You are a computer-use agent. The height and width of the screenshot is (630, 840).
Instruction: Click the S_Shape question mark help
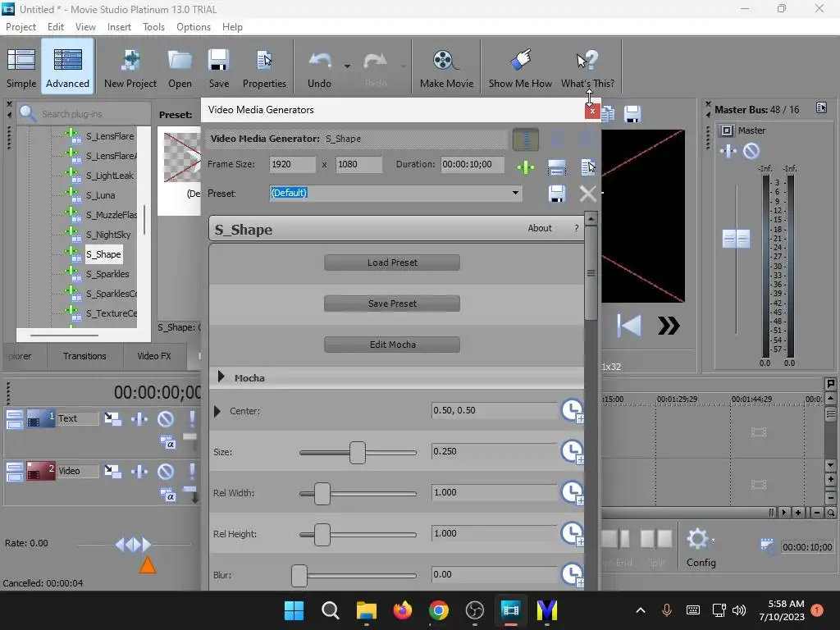[577, 228]
